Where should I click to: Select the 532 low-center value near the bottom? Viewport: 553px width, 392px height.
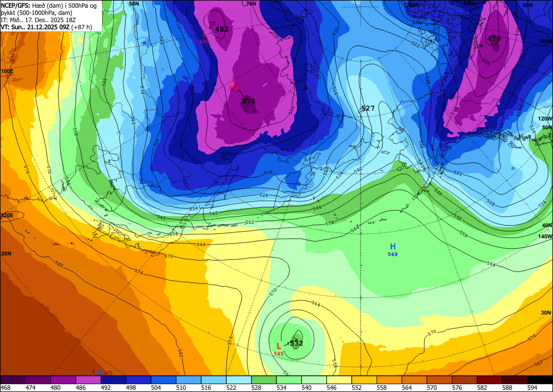coord(296,343)
